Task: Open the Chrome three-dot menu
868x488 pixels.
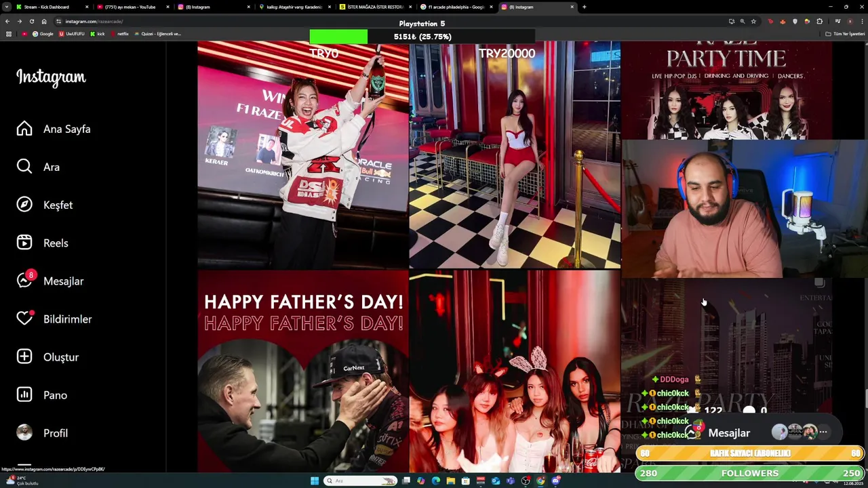Action: [x=862, y=22]
